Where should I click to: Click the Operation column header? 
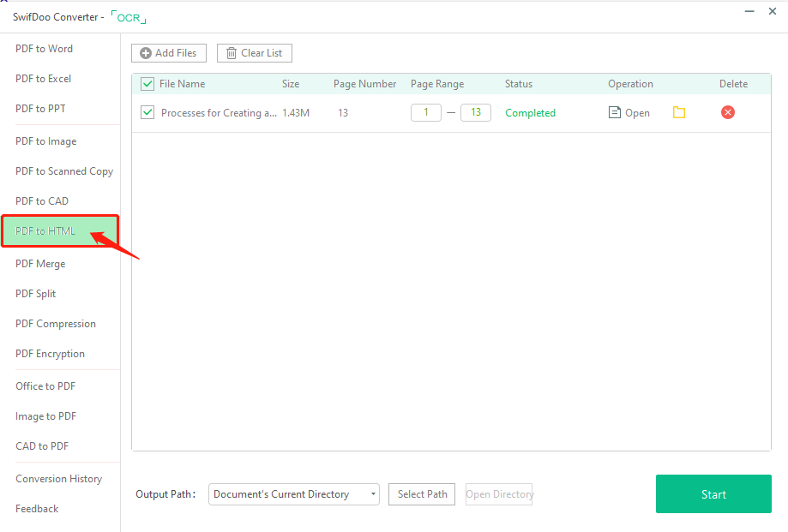coord(630,84)
